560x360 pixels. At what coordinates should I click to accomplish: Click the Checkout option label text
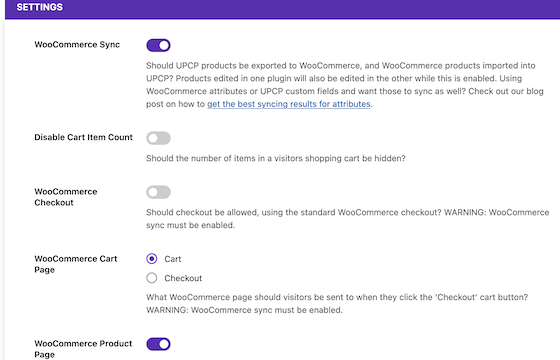(183, 278)
